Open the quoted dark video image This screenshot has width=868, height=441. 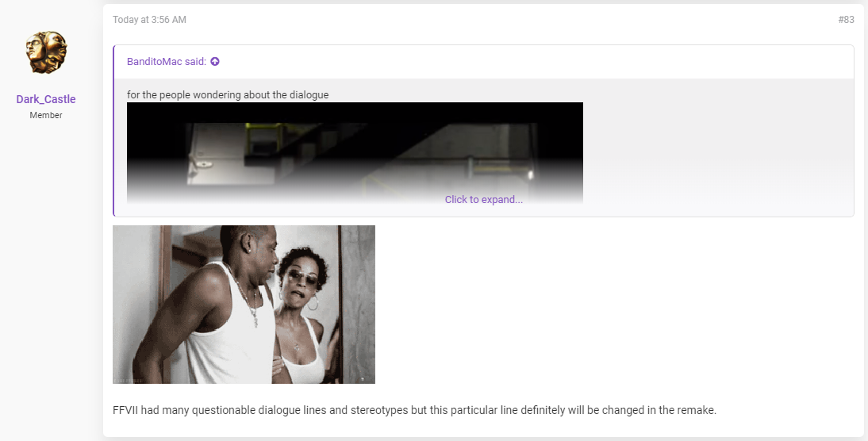tap(355, 153)
